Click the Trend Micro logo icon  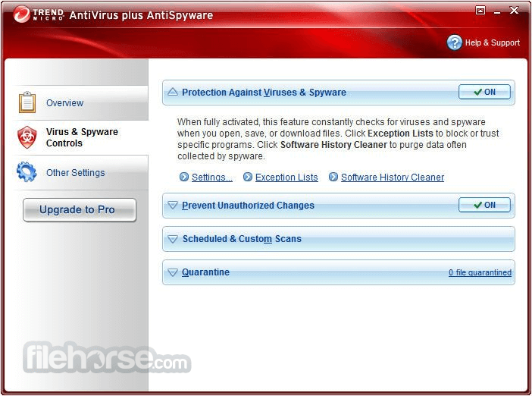click(22, 14)
